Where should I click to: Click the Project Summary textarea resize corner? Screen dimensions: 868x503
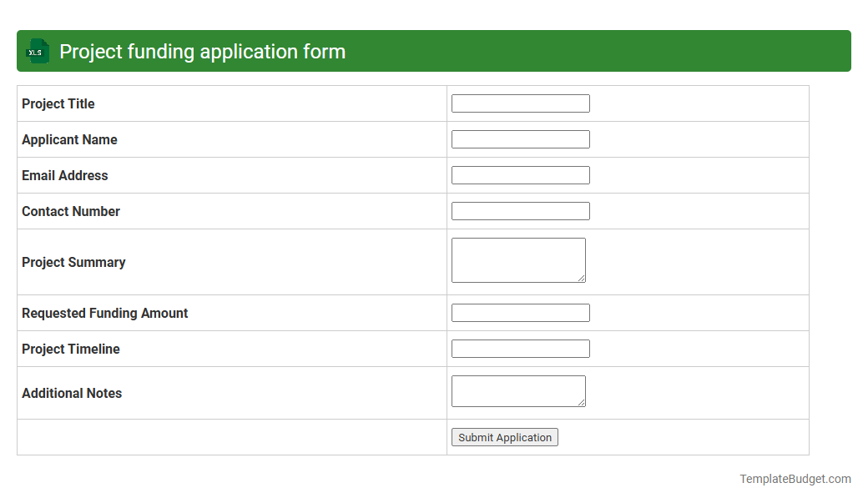(x=582, y=279)
